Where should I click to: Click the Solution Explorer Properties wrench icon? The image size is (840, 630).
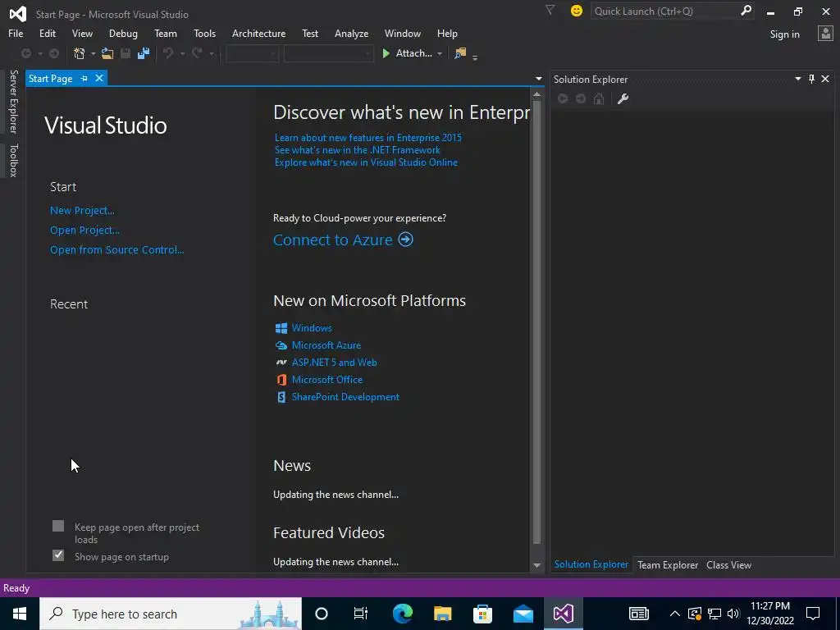pos(623,98)
